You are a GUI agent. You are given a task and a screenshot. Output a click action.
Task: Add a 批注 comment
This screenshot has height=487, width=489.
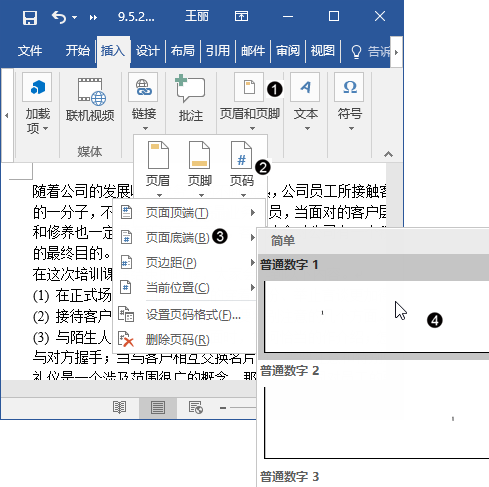click(x=190, y=99)
